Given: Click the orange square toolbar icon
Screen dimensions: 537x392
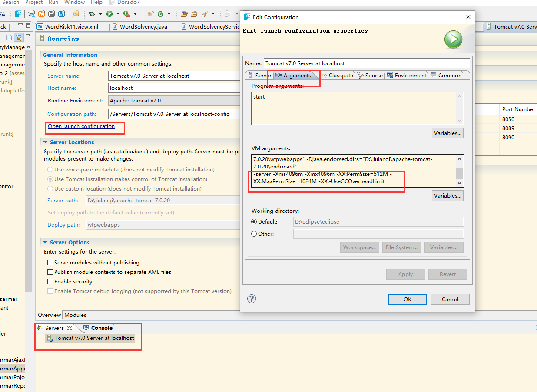Looking at the screenshot, I should tap(41, 14).
